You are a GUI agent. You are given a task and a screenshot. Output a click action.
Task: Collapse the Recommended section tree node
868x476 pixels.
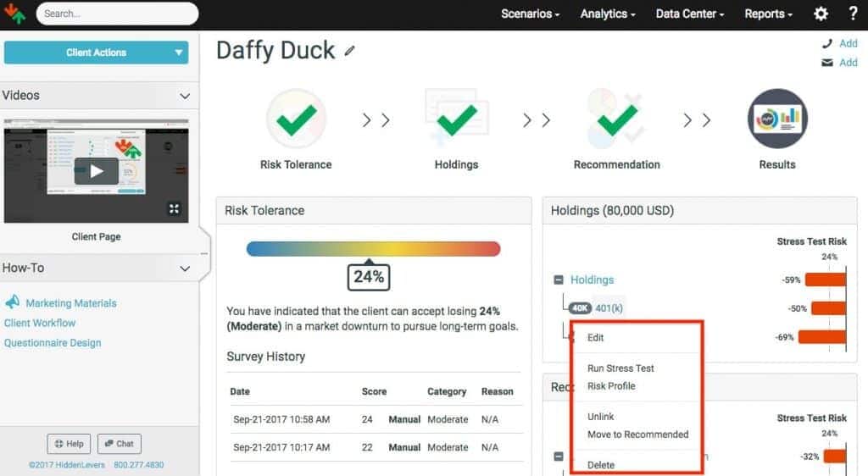(559, 457)
